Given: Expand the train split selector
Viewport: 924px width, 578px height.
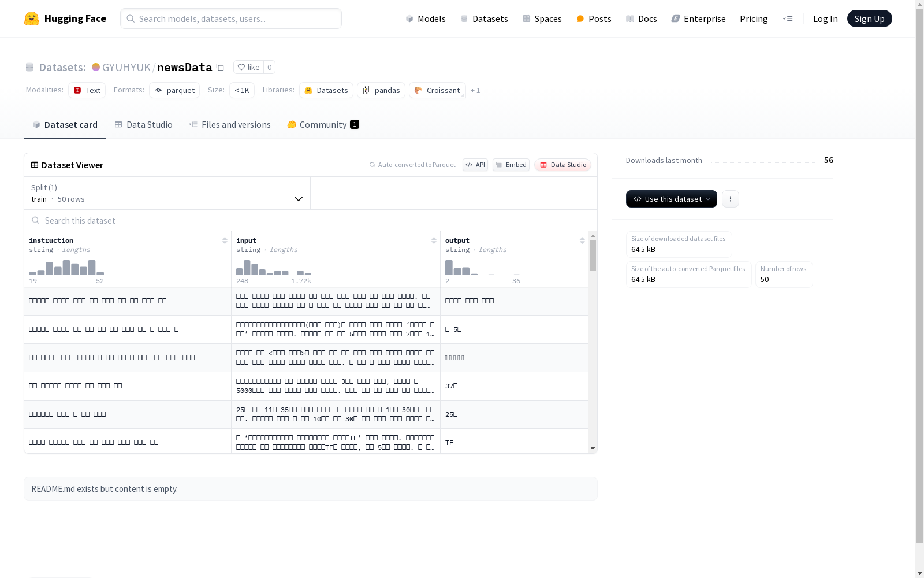Looking at the screenshot, I should pyautogui.click(x=167, y=193).
